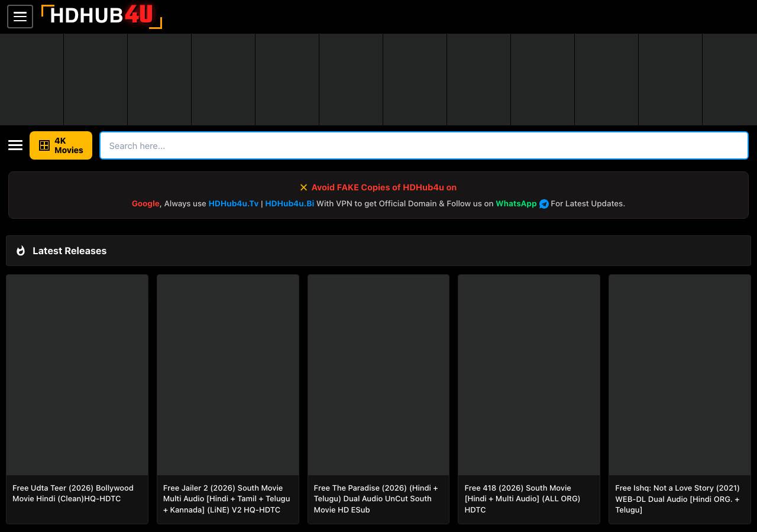The width and height of the screenshot is (757, 532).
Task: Click the flame icon beside Latest Releases
Action: point(21,251)
